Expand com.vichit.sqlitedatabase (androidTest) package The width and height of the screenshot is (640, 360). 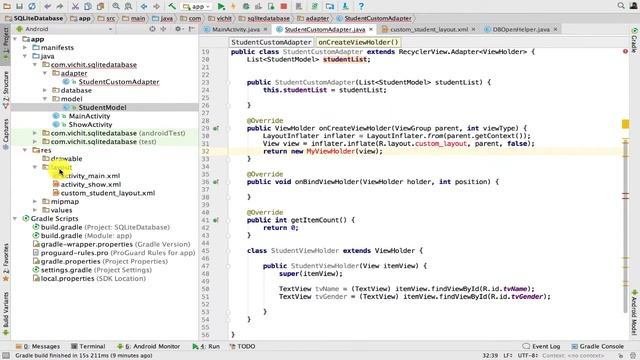[35, 133]
